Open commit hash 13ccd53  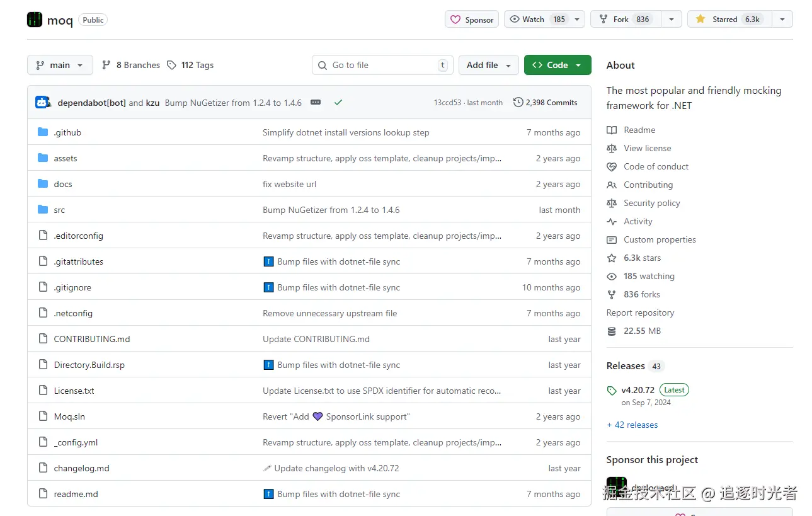coord(447,103)
